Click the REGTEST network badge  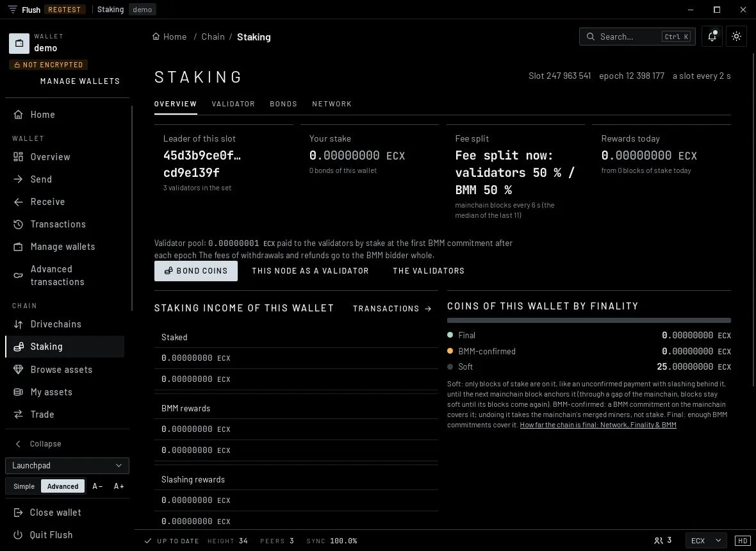pos(65,10)
